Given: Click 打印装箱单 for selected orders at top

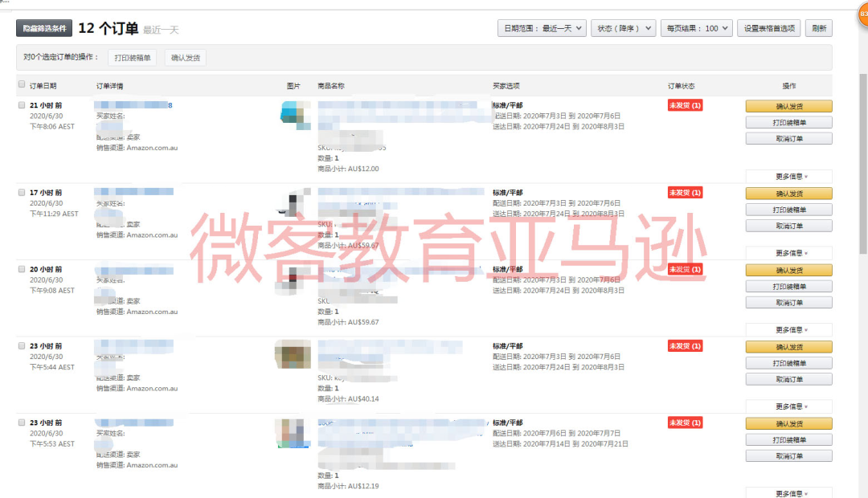Looking at the screenshot, I should click(x=131, y=57).
